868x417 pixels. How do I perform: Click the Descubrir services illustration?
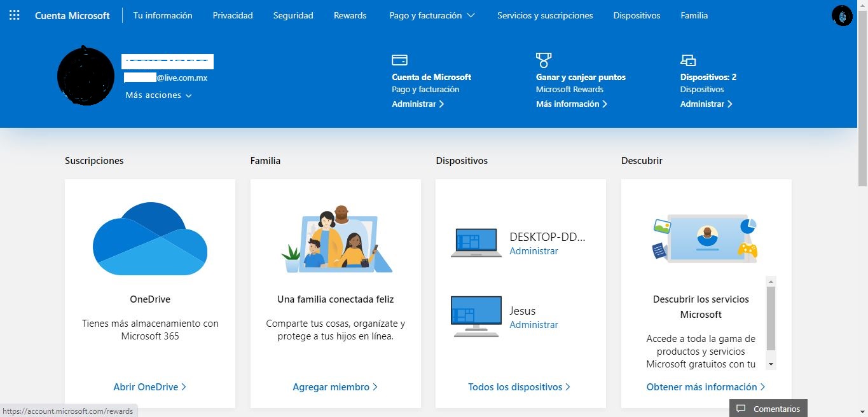click(706, 238)
